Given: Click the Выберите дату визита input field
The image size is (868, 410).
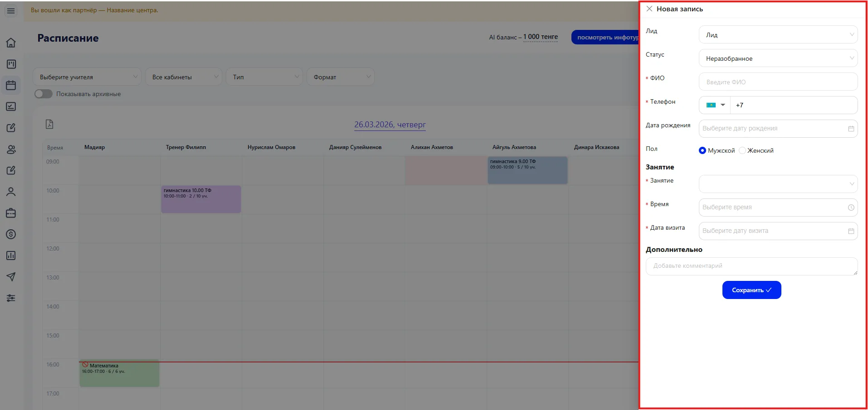Looking at the screenshot, I should [x=778, y=231].
